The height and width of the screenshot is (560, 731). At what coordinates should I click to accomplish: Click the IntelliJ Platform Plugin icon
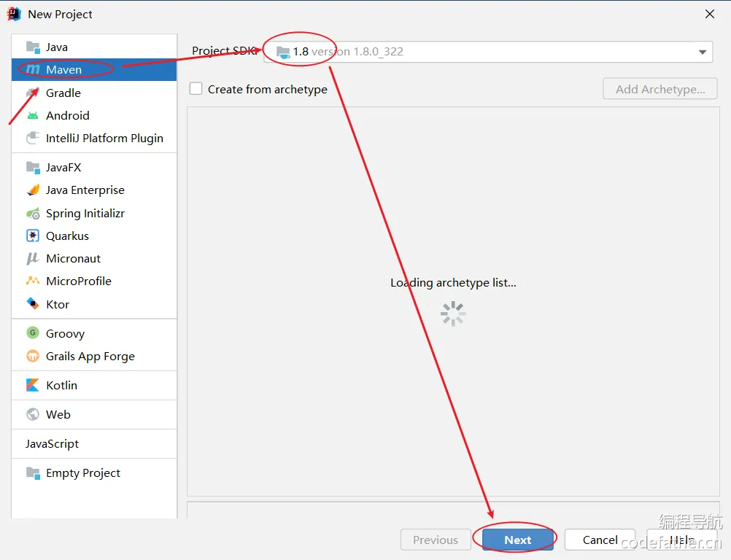33,138
